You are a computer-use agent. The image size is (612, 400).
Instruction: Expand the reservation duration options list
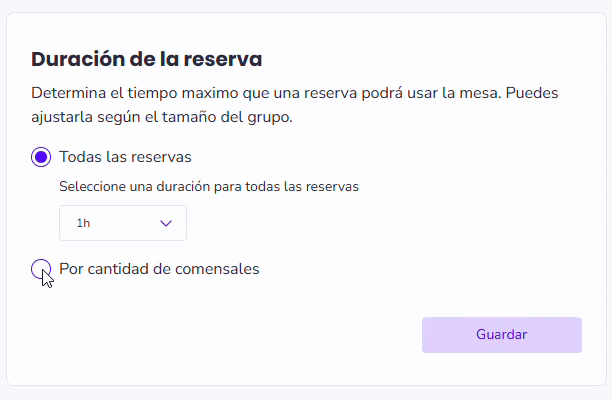(123, 223)
